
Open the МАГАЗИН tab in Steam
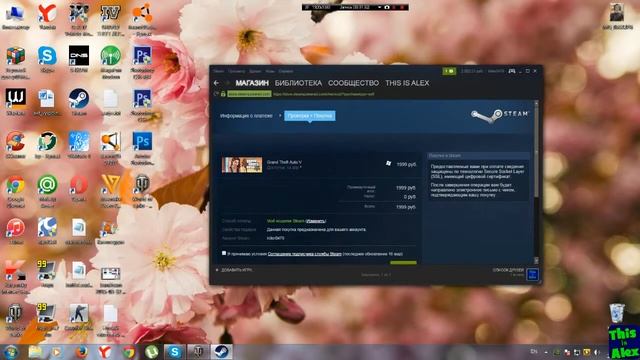(x=252, y=83)
